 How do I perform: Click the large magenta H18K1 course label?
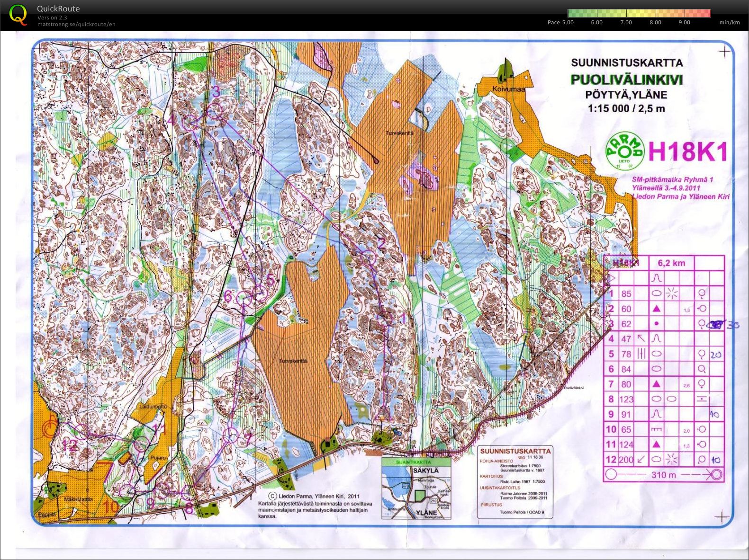pos(687,151)
